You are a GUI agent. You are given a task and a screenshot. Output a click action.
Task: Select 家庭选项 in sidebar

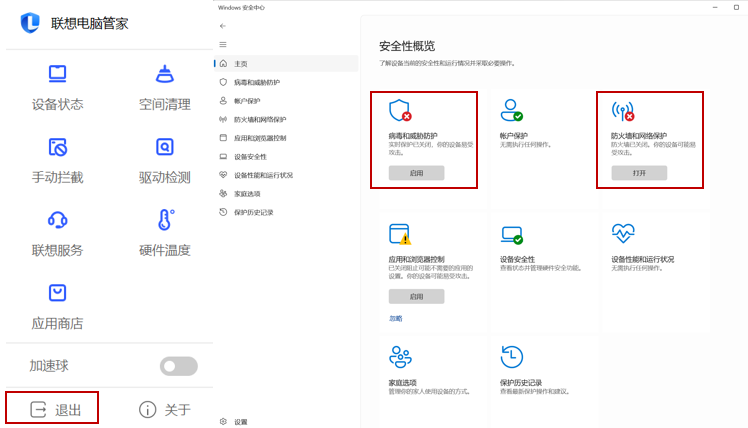(x=286, y=194)
